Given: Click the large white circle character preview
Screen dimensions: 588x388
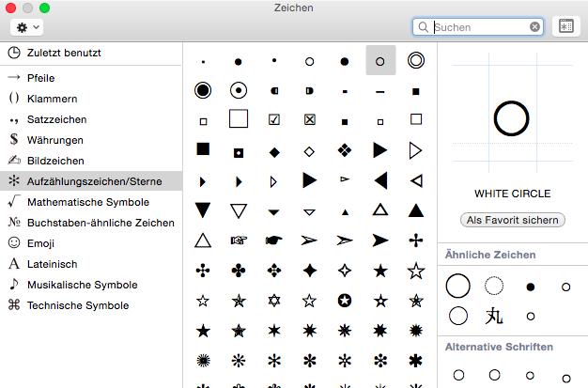Looking at the screenshot, I should click(512, 118).
